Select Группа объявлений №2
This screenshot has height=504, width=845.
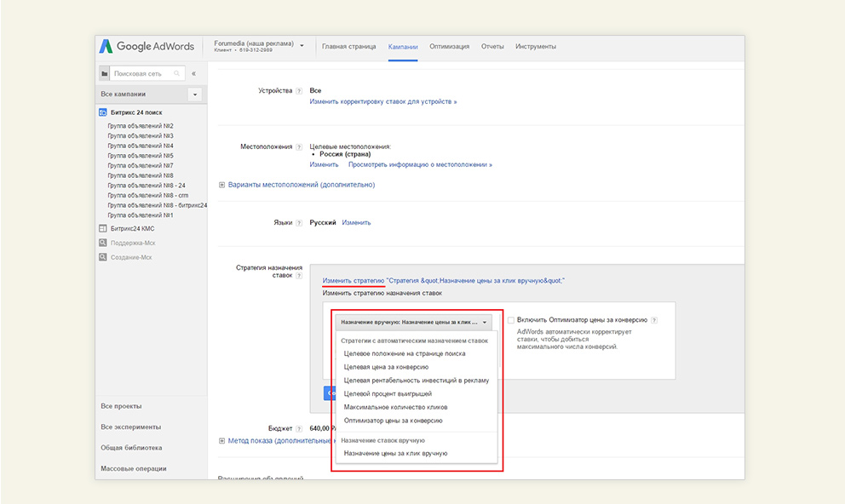[141, 126]
